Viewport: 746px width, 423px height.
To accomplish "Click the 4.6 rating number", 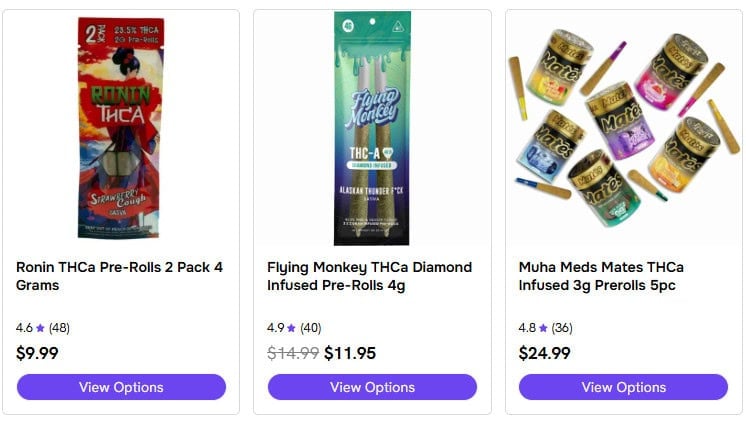I will click(x=24, y=328).
